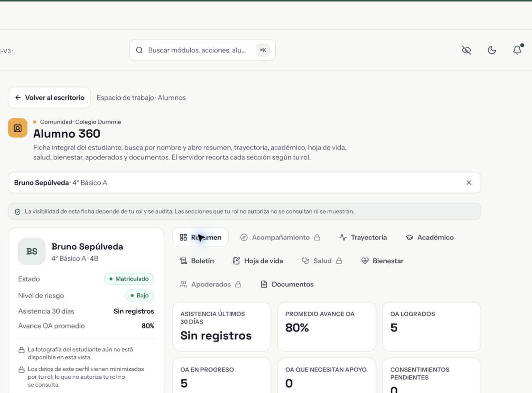Click the Sin registros value in Asistencia 30 días row

(134, 311)
